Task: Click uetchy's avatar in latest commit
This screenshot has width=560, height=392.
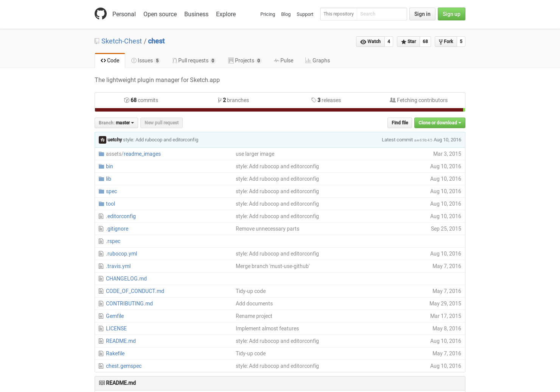Action: (103, 140)
